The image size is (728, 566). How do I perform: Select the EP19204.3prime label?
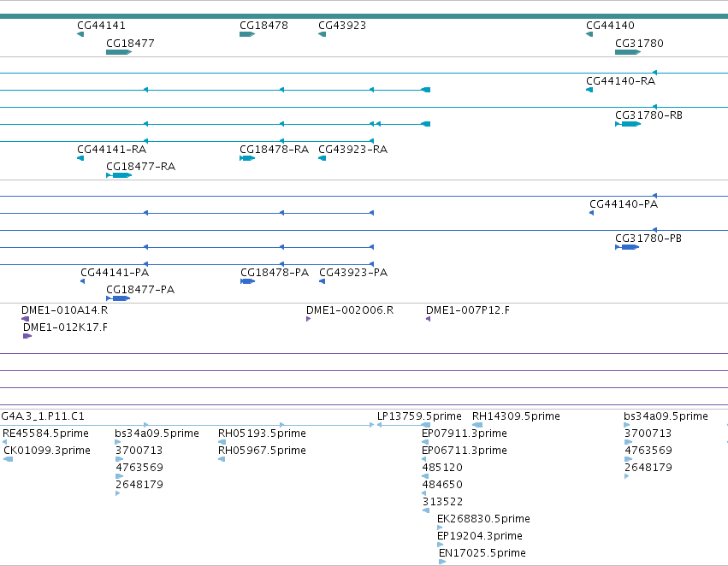pyautogui.click(x=480, y=536)
